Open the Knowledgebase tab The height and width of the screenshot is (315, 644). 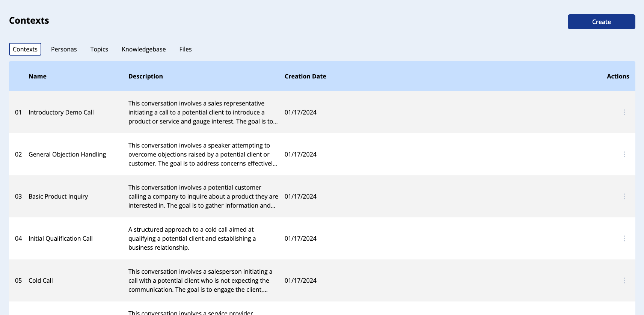143,49
